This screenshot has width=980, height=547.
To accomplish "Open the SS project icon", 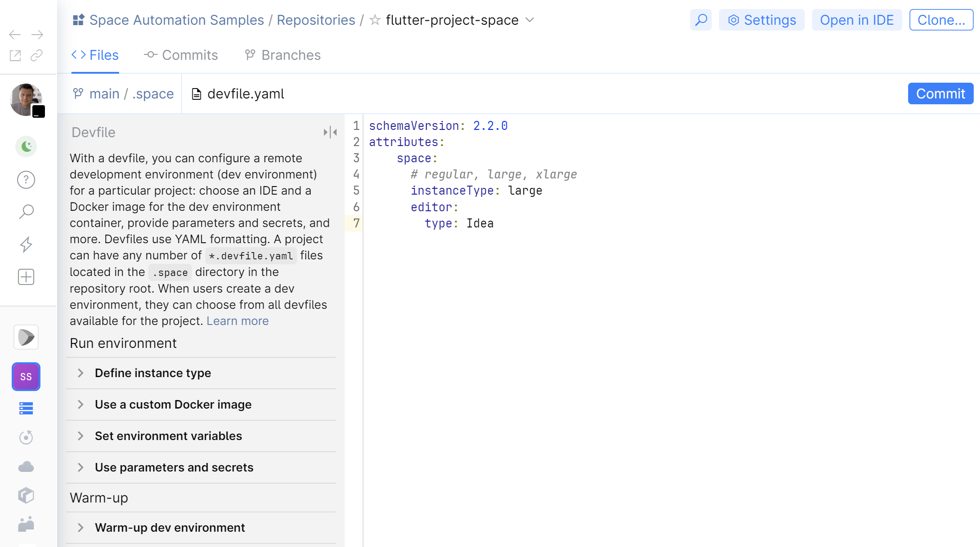I will pyautogui.click(x=26, y=377).
